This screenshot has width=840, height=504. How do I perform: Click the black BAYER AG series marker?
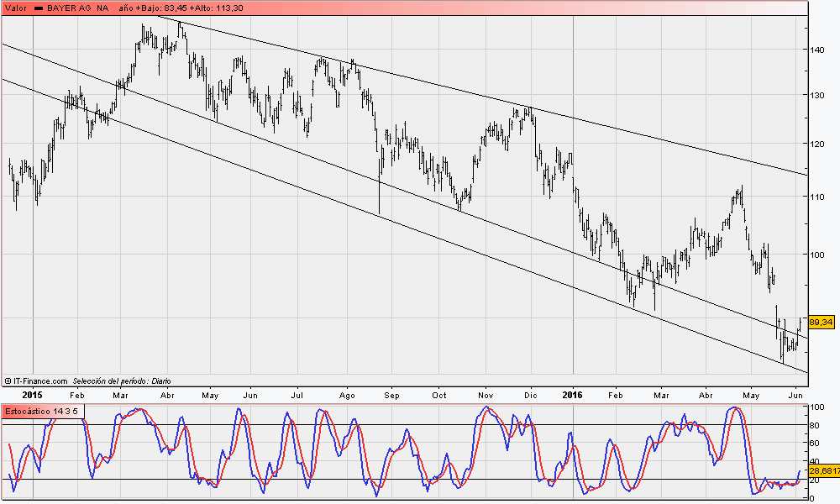pyautogui.click(x=39, y=7)
